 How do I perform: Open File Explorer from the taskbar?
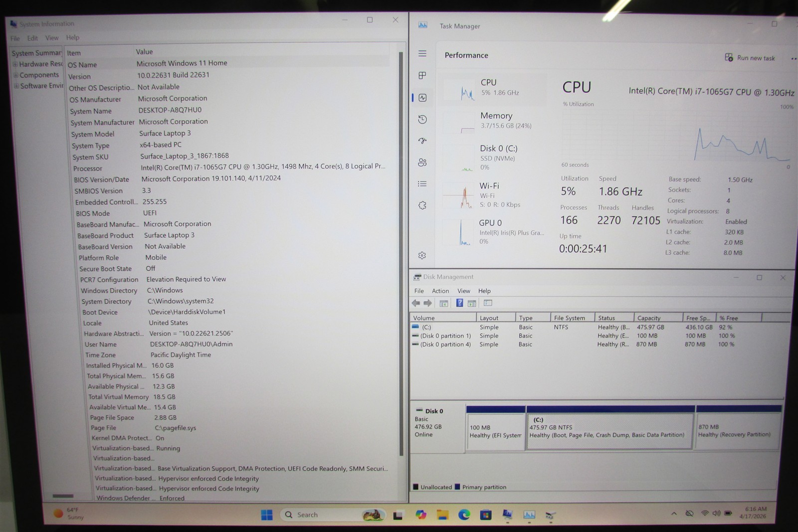pos(442,515)
